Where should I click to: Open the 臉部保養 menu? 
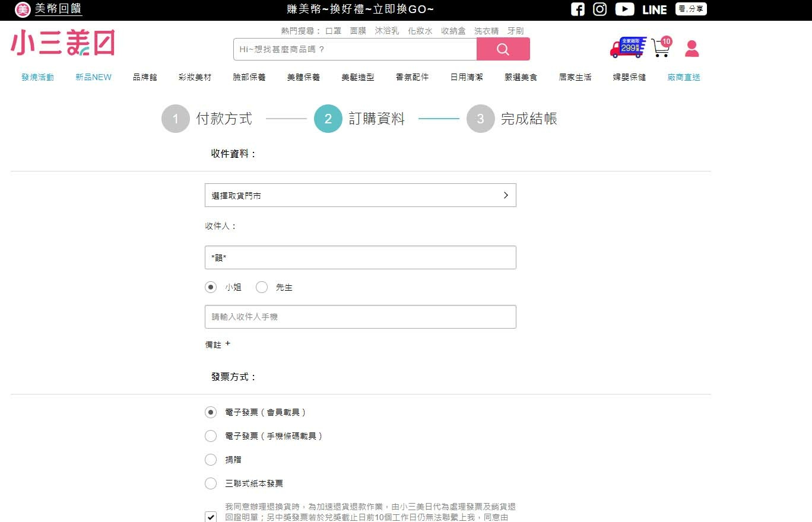point(249,77)
